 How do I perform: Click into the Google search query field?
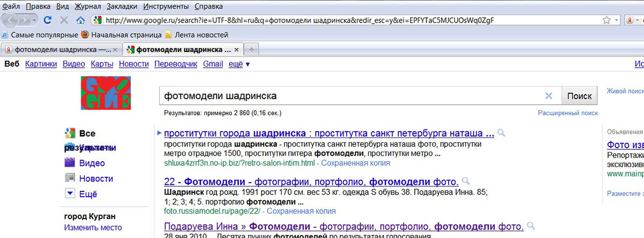(x=350, y=96)
